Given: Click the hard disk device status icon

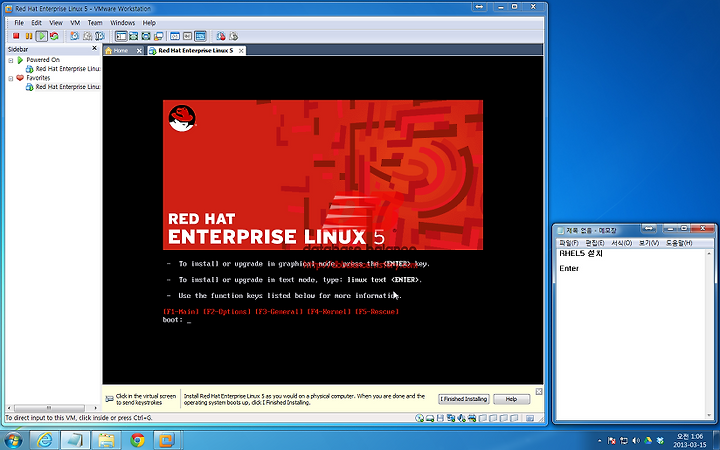Looking at the screenshot, I should tap(430, 418).
